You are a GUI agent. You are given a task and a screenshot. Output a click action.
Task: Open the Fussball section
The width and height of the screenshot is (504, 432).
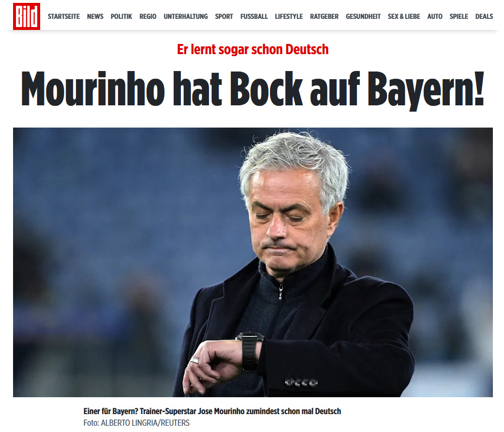pyautogui.click(x=254, y=16)
